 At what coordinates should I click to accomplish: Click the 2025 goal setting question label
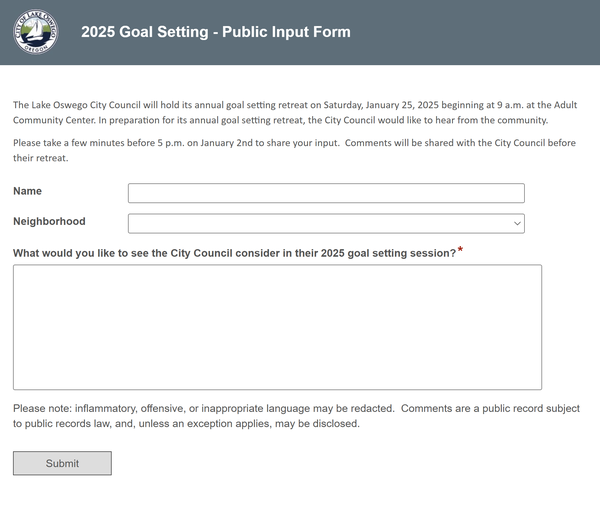tap(235, 253)
